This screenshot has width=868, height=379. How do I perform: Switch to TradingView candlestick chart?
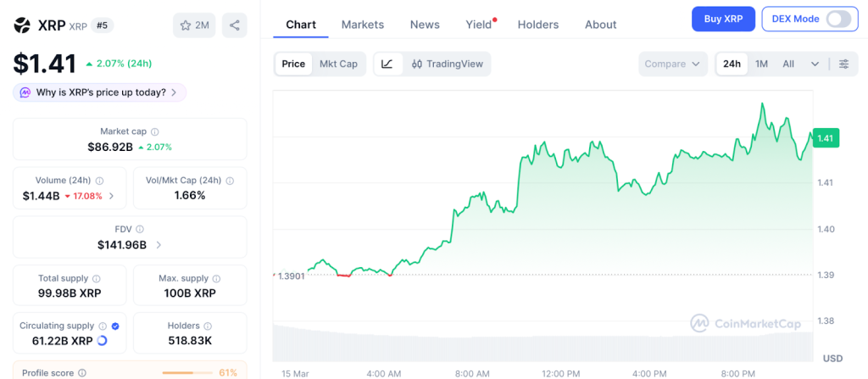click(x=447, y=64)
